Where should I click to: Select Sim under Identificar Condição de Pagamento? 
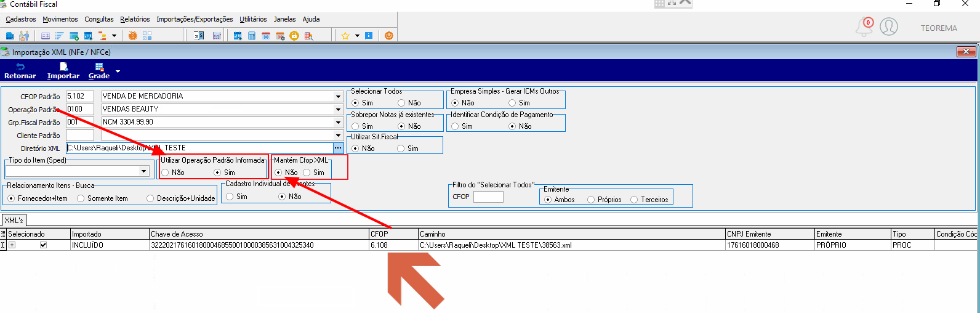(x=455, y=126)
